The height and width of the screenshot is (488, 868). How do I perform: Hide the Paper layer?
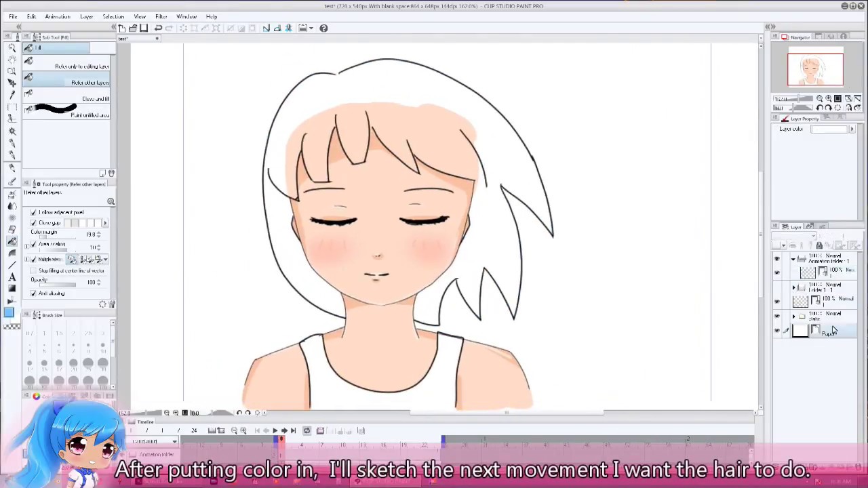click(x=777, y=331)
